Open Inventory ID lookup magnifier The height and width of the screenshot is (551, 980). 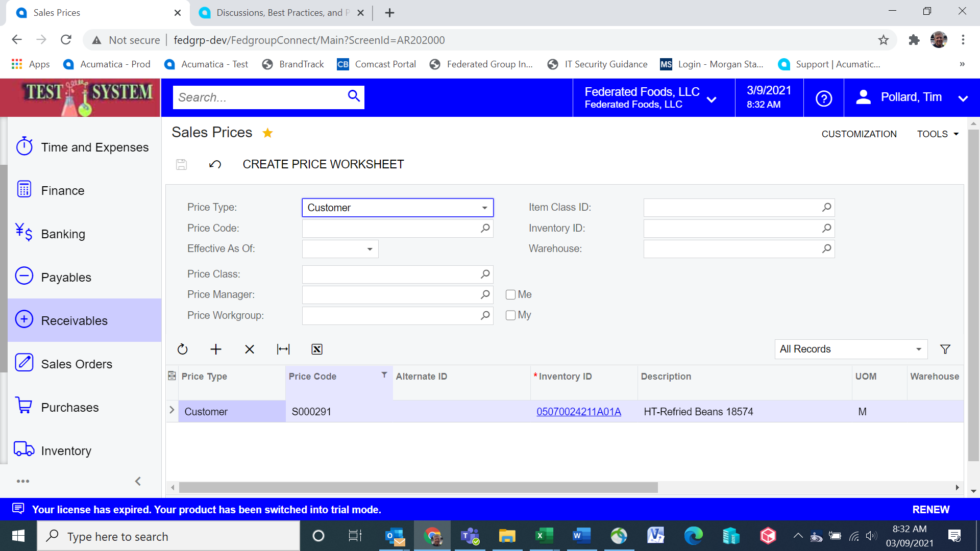(x=826, y=228)
